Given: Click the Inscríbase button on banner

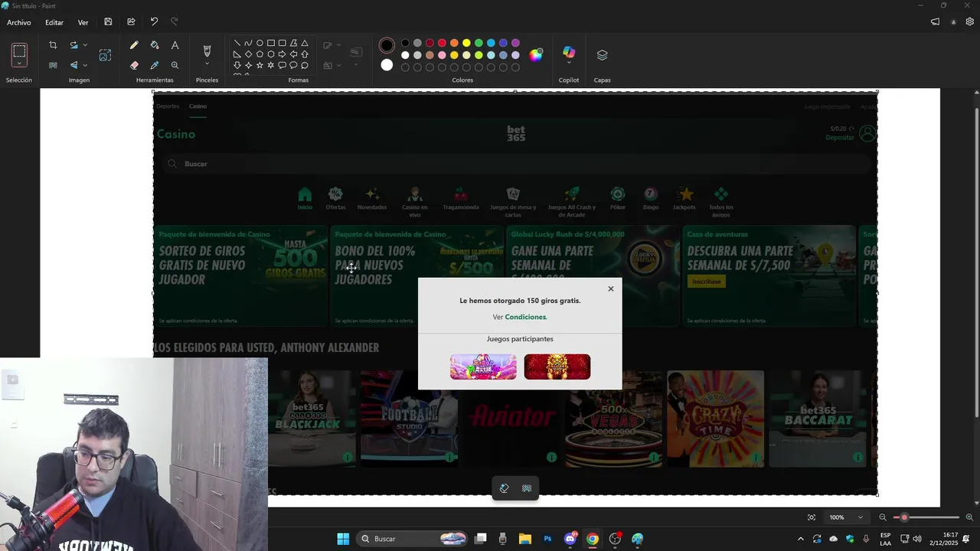Looking at the screenshot, I should (707, 282).
